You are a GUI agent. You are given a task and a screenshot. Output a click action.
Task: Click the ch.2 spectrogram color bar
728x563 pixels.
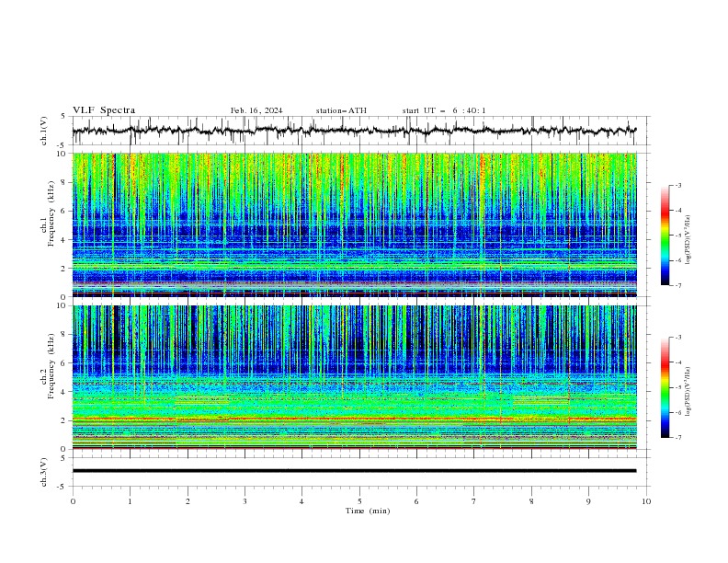click(665, 387)
